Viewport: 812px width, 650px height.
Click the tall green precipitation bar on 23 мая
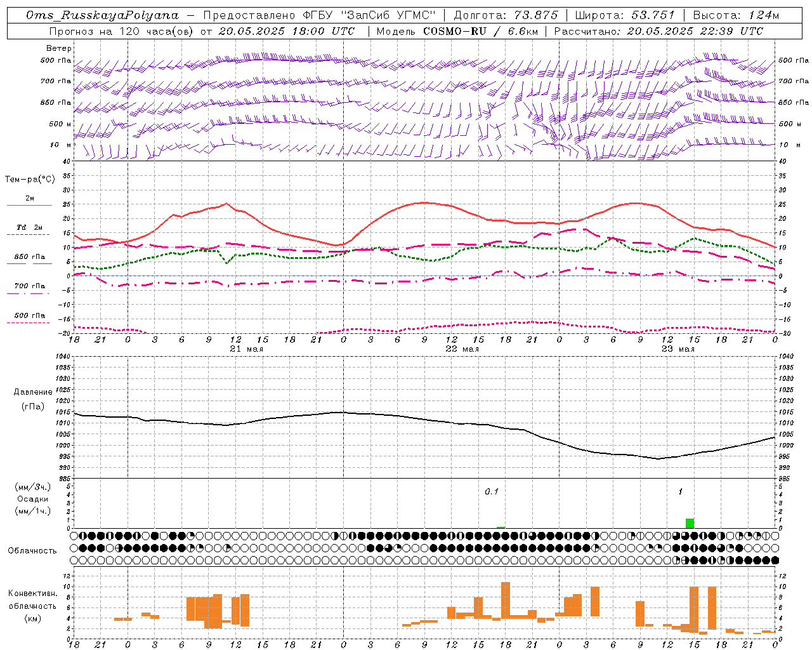tap(690, 523)
